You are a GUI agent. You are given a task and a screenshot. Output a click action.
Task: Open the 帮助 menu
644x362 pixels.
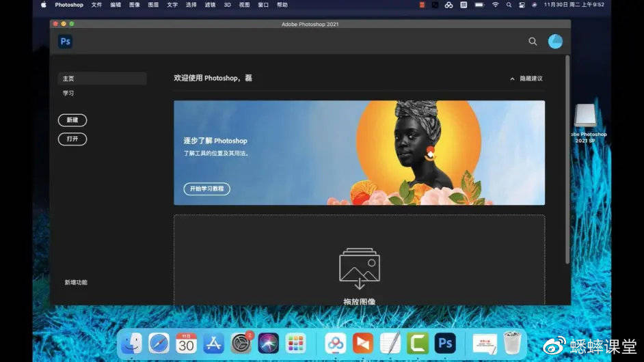tap(282, 5)
